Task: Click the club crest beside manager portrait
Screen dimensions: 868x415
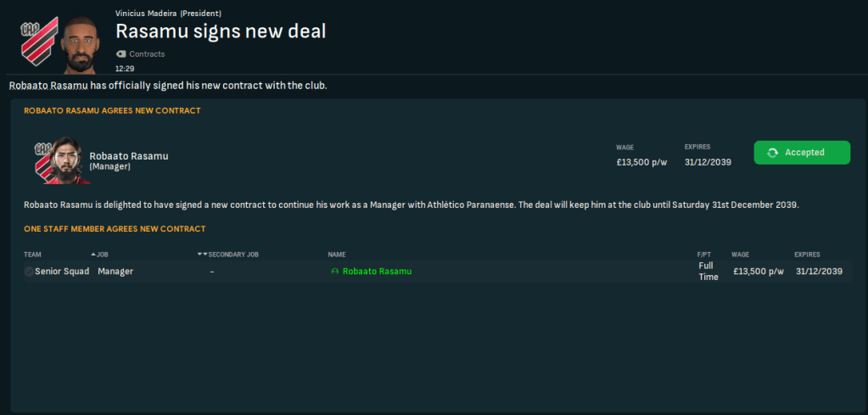Action: click(x=41, y=152)
